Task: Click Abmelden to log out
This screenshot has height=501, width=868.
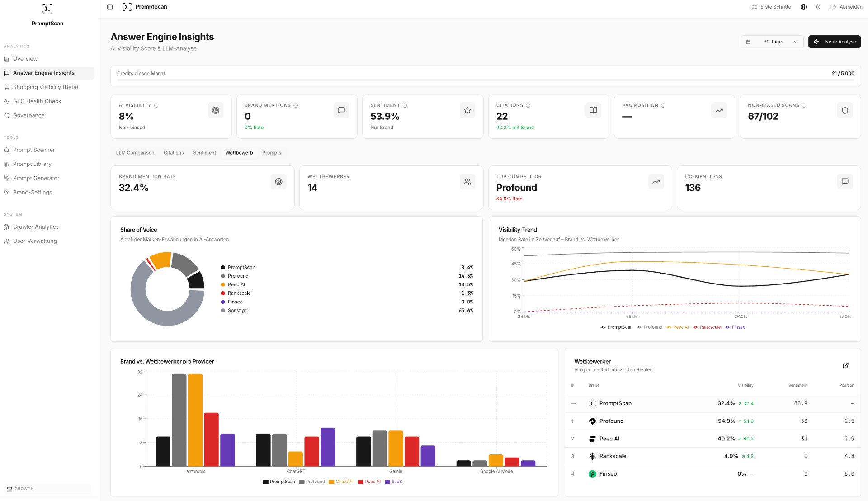Action: pos(846,7)
